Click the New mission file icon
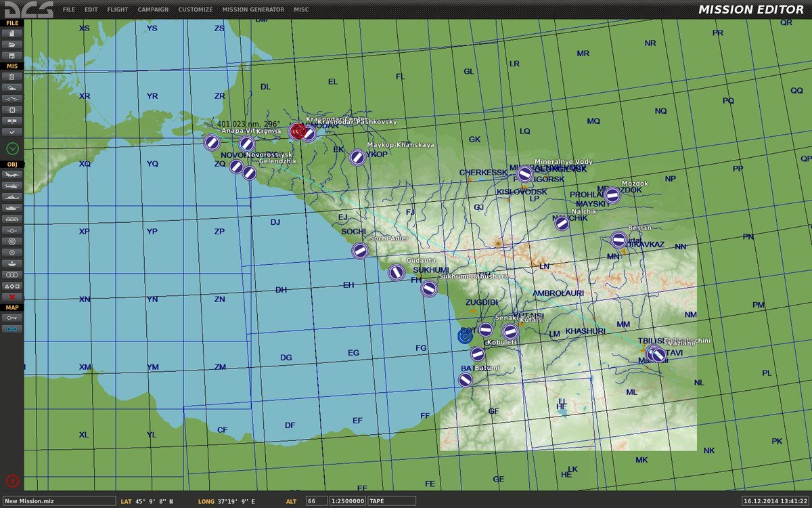This screenshot has width=812, height=508. coord(12,33)
